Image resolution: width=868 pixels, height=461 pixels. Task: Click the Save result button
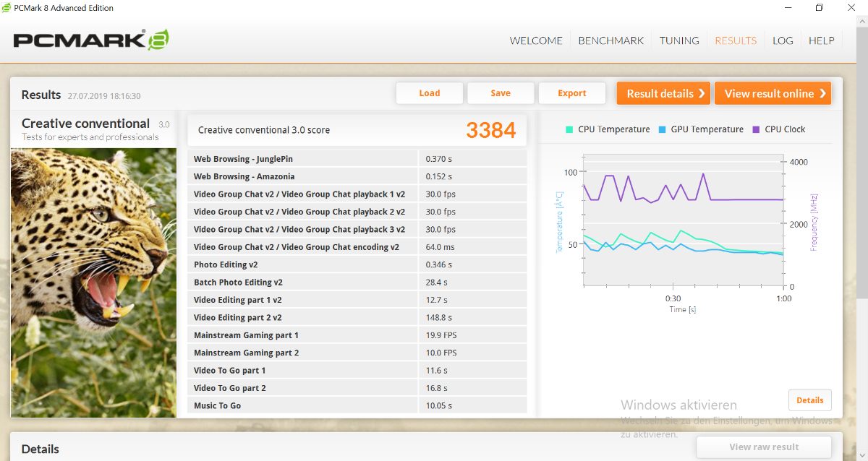click(501, 93)
